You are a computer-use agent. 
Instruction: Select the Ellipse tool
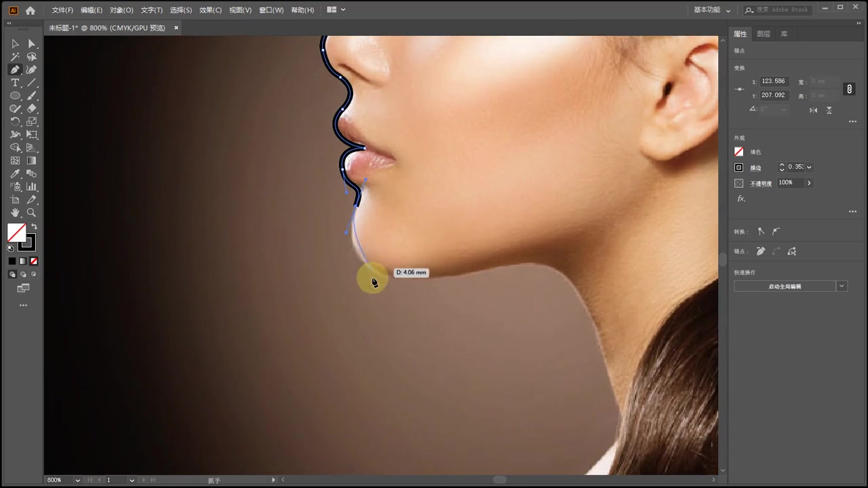click(x=15, y=96)
